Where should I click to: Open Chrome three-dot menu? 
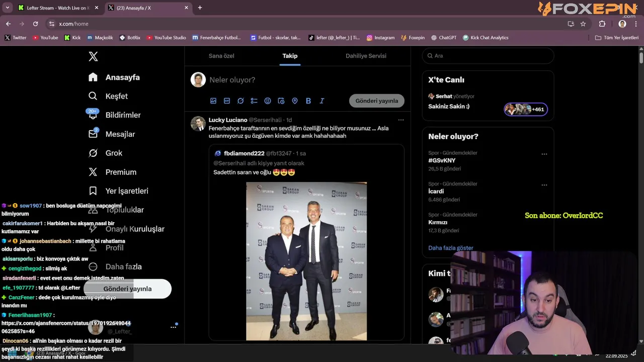pos(636,24)
